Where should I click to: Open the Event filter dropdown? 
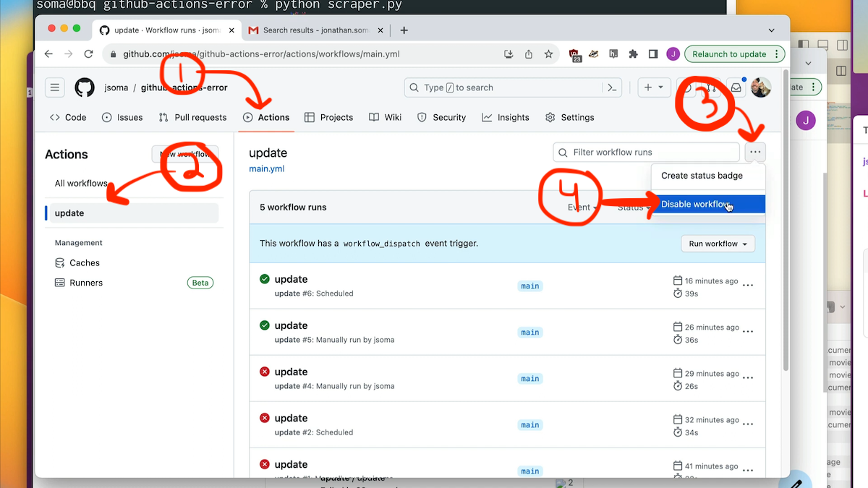point(582,207)
